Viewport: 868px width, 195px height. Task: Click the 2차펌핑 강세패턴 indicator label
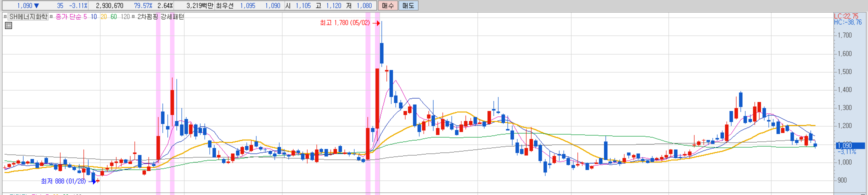pyautogui.click(x=160, y=16)
